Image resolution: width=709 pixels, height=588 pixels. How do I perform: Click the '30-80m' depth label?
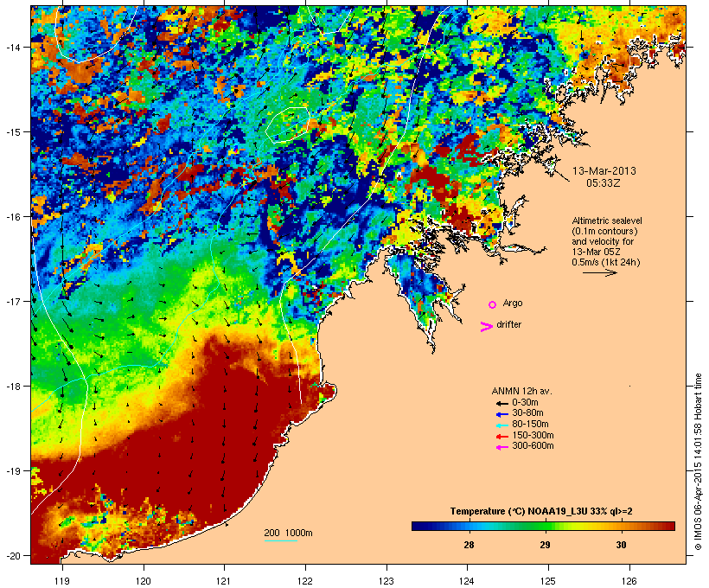point(527,413)
